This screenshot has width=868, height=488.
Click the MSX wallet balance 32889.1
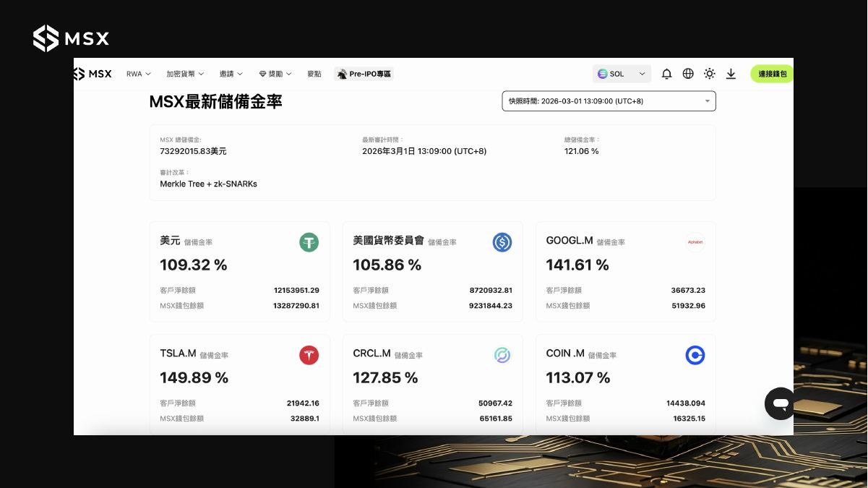[305, 419]
